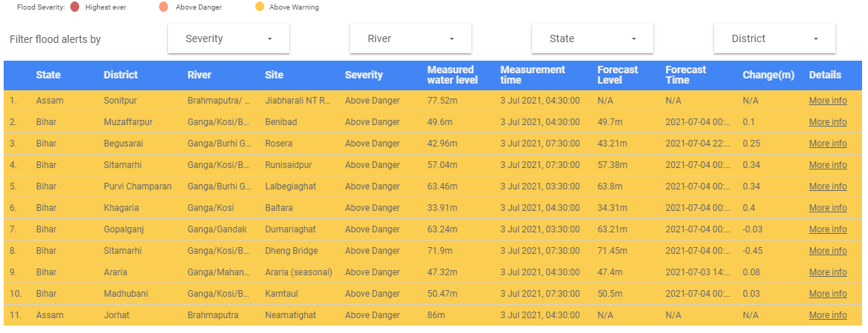Open More info for Muzaffarpur row
This screenshot has height=333, width=868.
[827, 121]
